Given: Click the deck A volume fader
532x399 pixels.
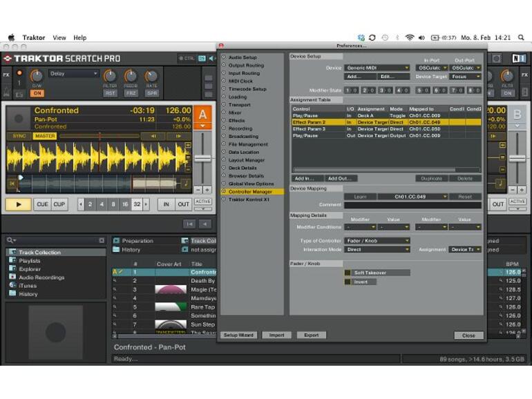Looking at the screenshot, I should click(x=202, y=158).
